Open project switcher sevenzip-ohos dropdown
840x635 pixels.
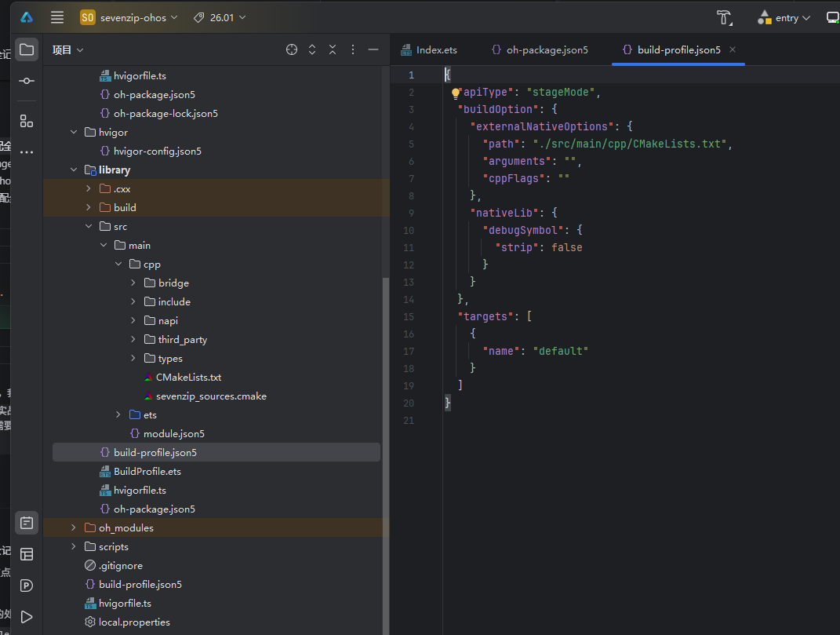[x=129, y=18]
